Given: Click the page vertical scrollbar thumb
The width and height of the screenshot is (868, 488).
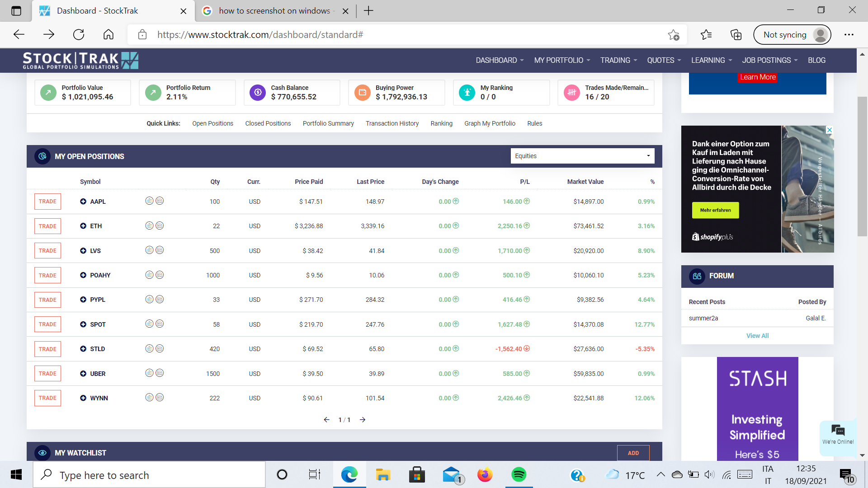Looking at the screenshot, I should [862, 166].
